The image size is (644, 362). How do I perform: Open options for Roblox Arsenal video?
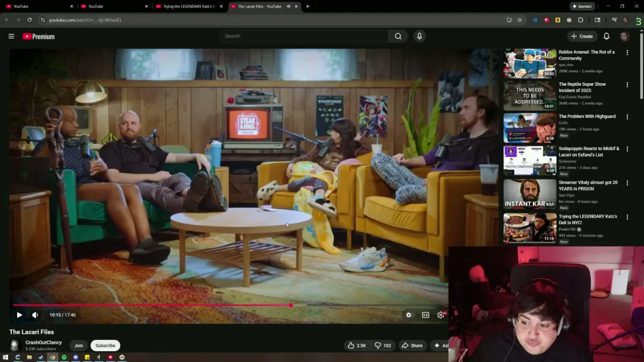click(627, 53)
